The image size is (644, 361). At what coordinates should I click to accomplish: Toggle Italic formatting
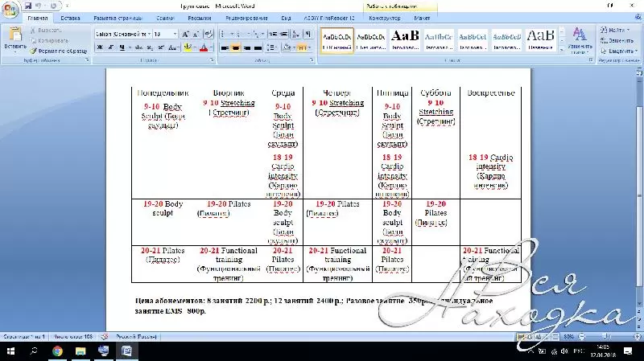(x=110, y=47)
